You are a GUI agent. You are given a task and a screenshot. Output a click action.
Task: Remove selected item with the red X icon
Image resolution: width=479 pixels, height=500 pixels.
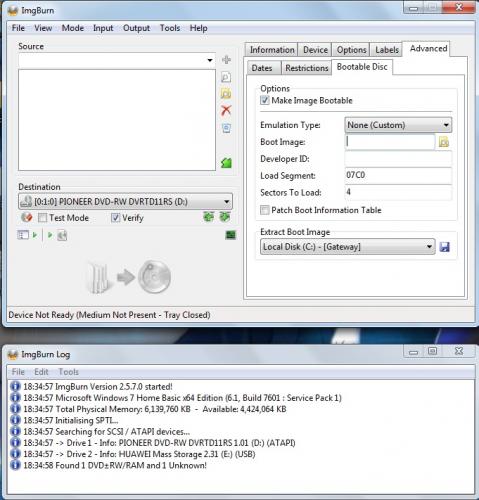click(226, 110)
